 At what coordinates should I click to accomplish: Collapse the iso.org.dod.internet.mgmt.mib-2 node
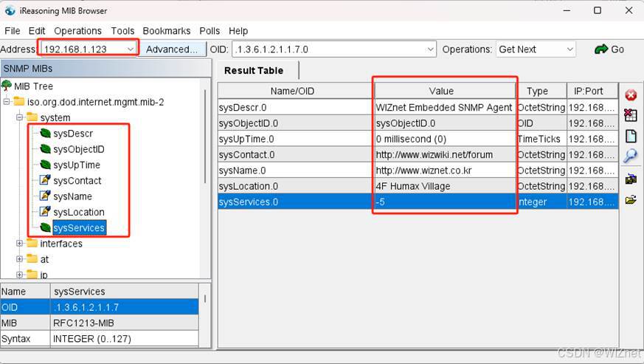coord(6,101)
